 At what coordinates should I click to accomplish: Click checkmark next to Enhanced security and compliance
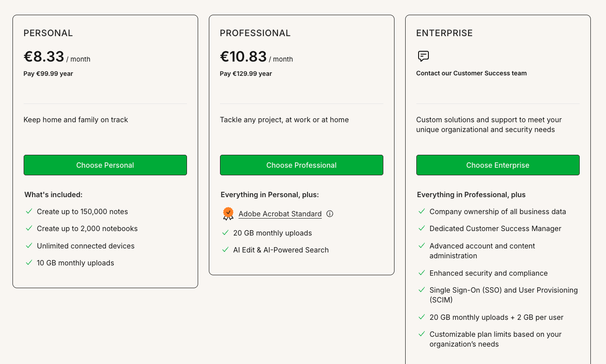422,273
